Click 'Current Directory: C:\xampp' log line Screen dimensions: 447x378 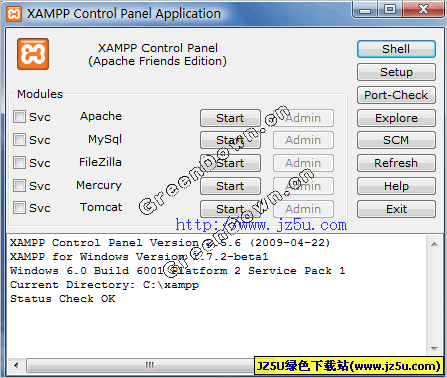(104, 285)
